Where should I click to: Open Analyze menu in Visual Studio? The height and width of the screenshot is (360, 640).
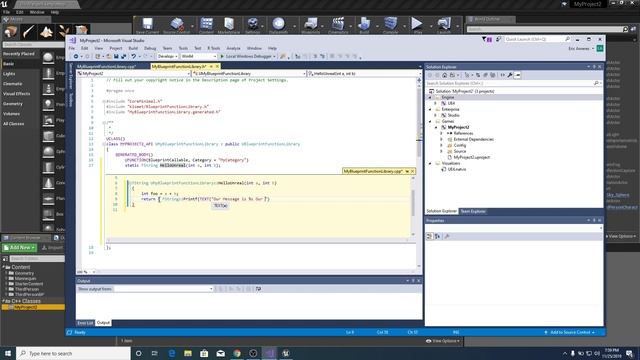point(233,48)
